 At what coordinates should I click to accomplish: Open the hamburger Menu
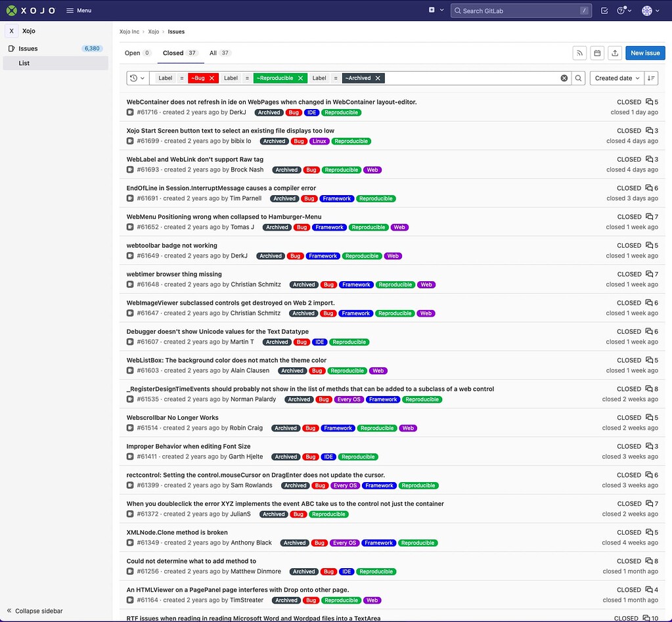pos(79,11)
